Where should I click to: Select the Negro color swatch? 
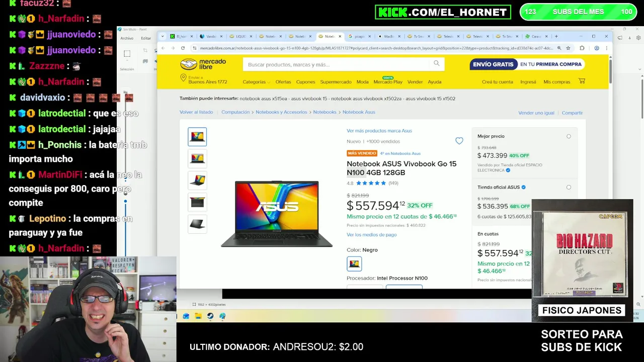tap(354, 264)
